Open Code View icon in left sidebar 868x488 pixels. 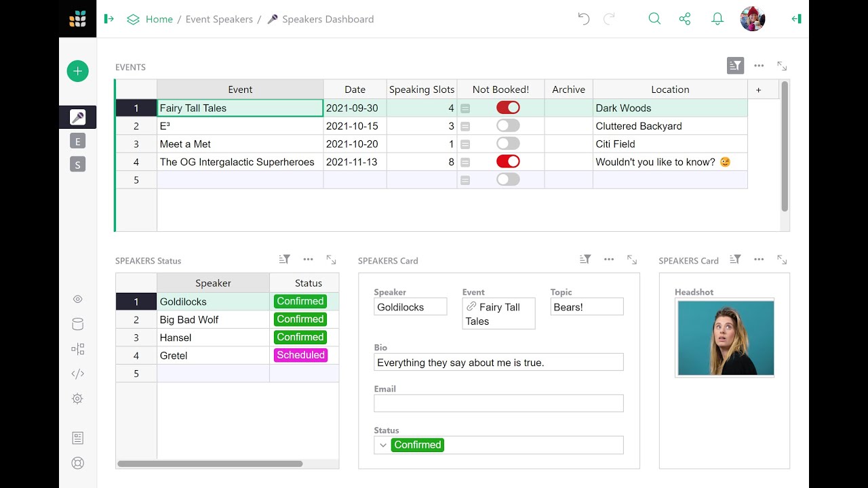coord(78,373)
